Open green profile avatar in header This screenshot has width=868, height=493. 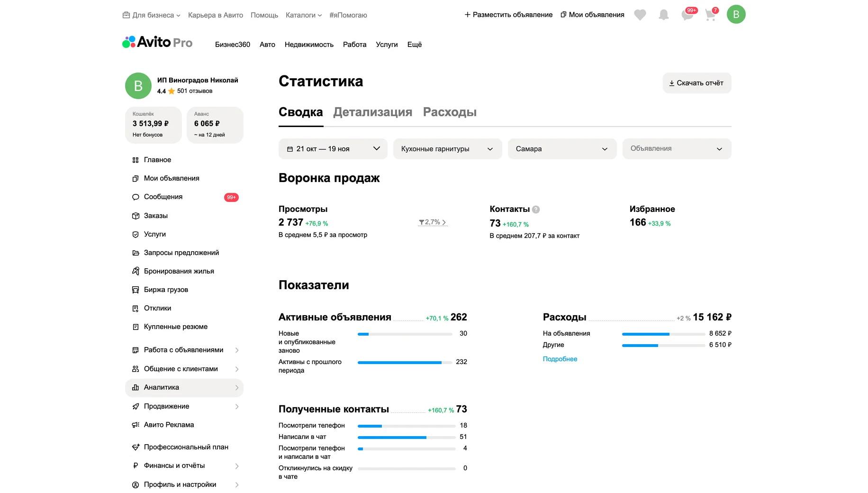(736, 14)
